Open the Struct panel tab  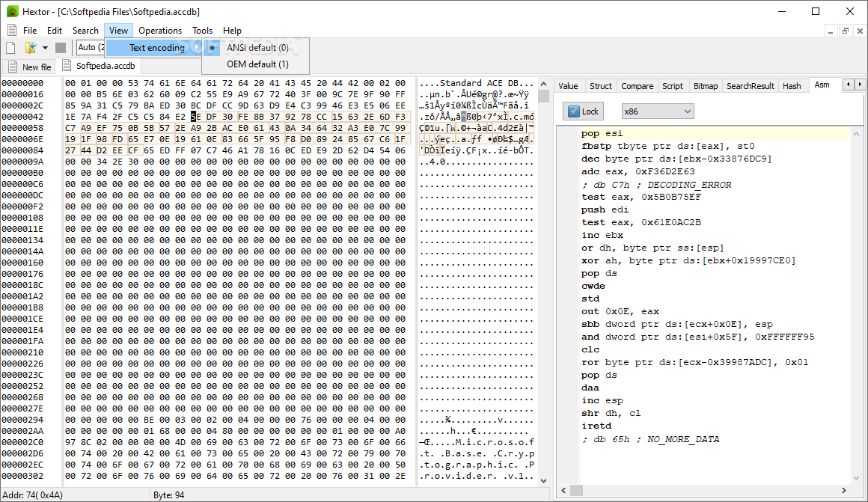pos(601,86)
